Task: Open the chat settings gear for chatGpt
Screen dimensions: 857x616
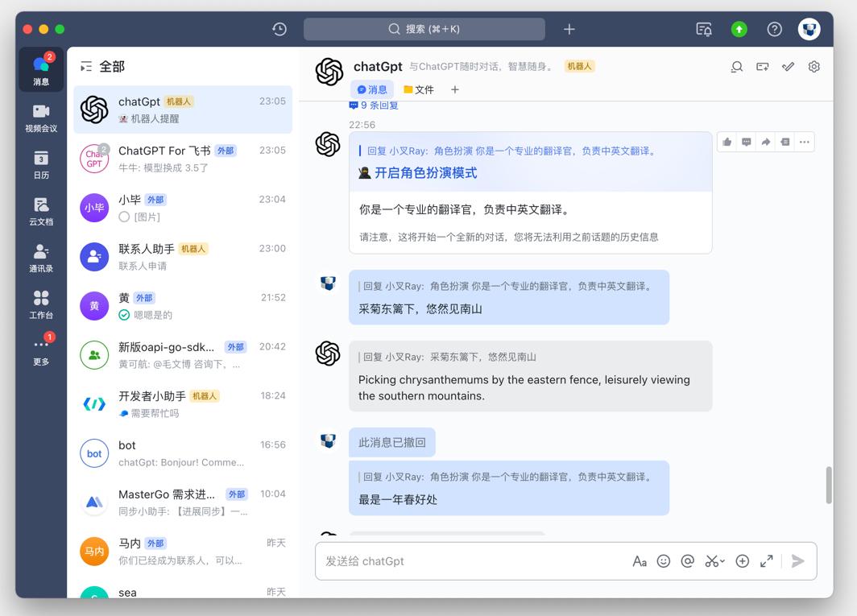Action: coord(814,67)
